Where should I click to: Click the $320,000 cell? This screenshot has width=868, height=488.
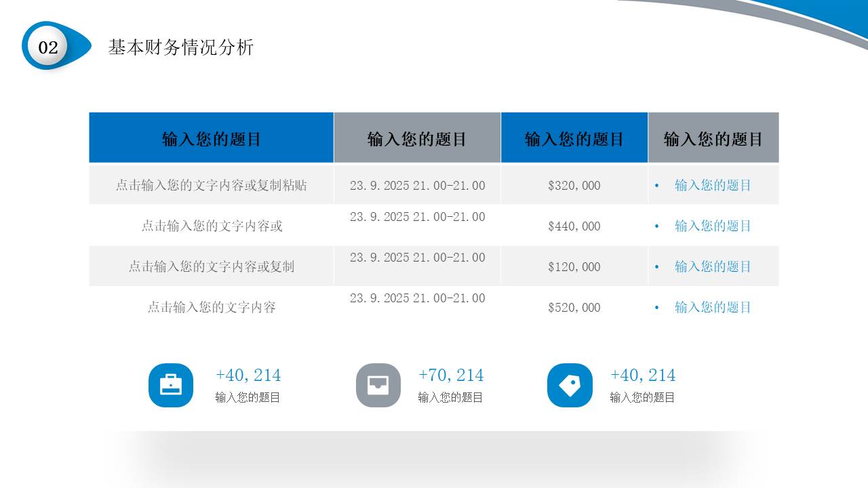(574, 185)
